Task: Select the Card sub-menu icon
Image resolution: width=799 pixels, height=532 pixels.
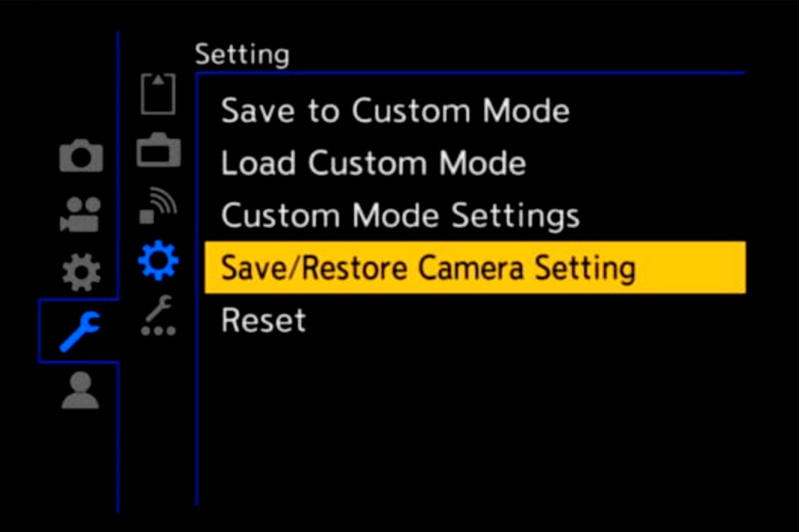Action: [157, 94]
